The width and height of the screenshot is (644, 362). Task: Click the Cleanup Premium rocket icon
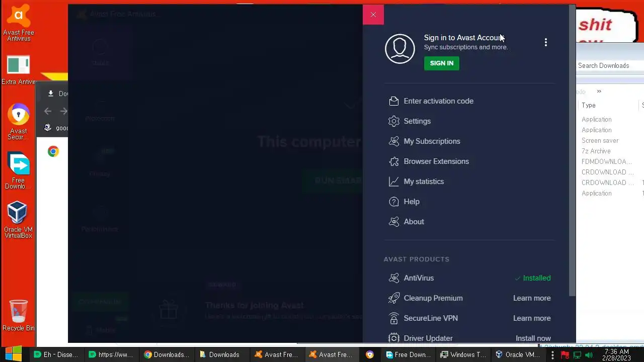click(394, 298)
